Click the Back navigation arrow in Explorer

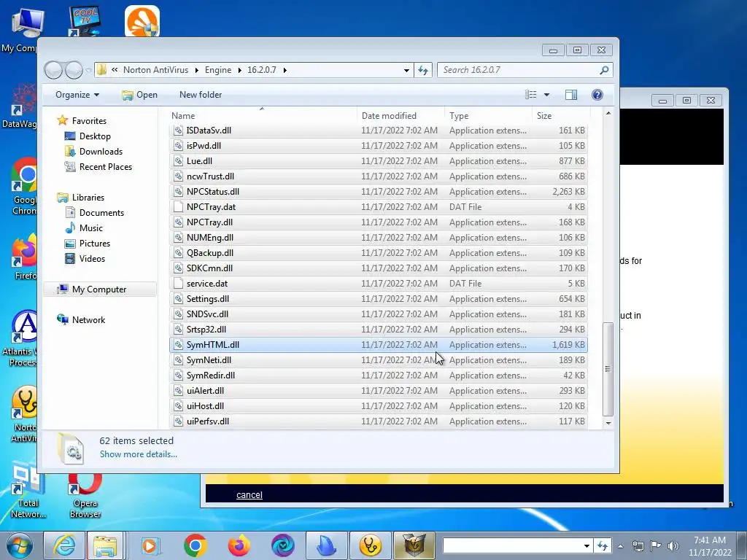click(x=53, y=70)
